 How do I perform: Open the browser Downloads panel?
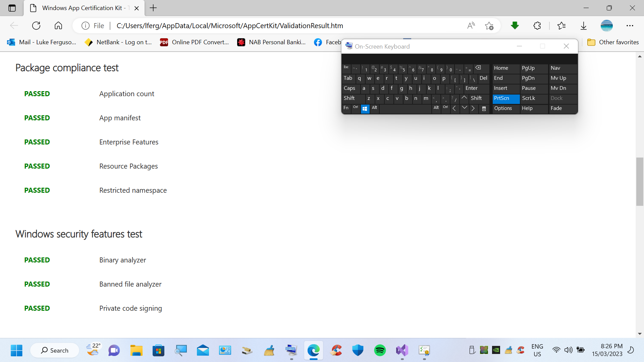pyautogui.click(x=584, y=25)
